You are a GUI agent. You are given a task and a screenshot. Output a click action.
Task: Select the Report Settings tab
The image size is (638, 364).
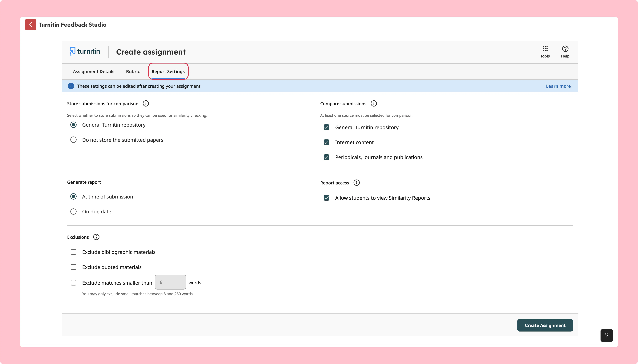pos(168,71)
